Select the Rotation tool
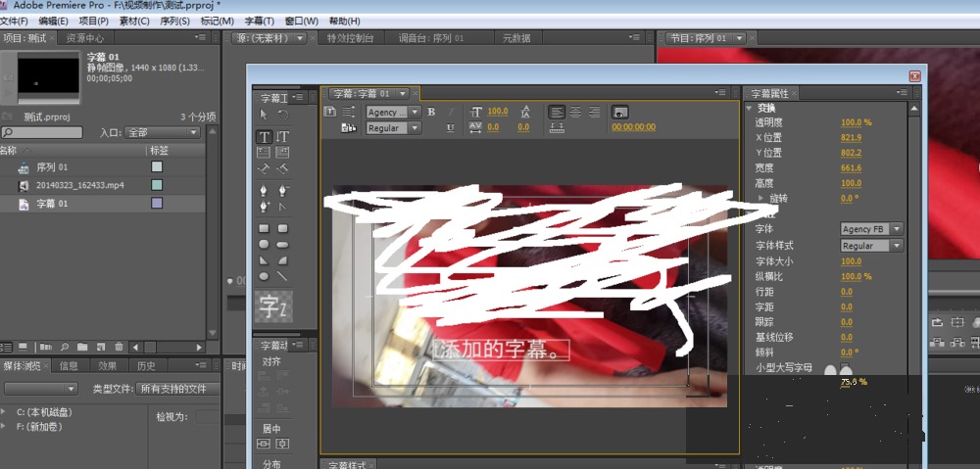Viewport: 980px width, 469px height. (x=282, y=115)
